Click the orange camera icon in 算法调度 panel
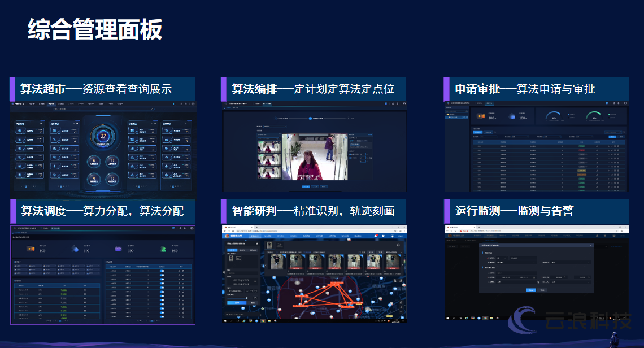Viewport: 644px width, 348px height. coord(31,249)
